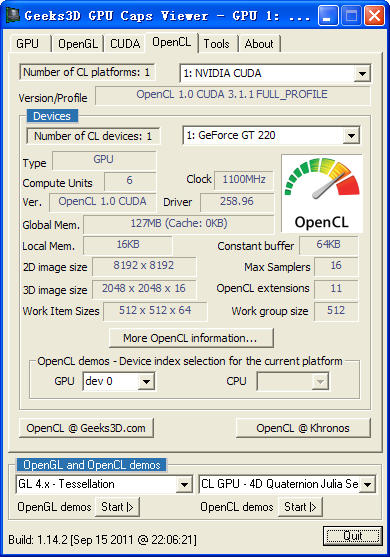Click the Ver. field OpenCL 1.0 CUDA
This screenshot has width=390, height=557.
[x=103, y=202]
